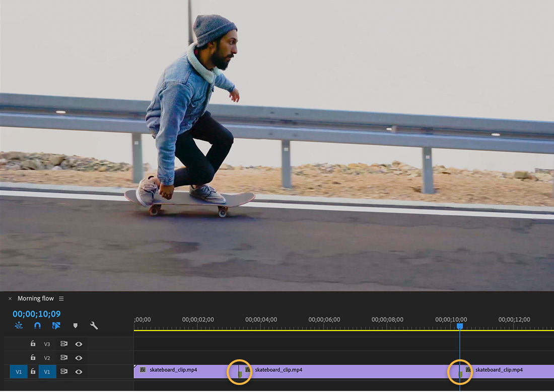Switch to the Morning flow sequence tab
554x392 pixels.
click(x=35, y=298)
